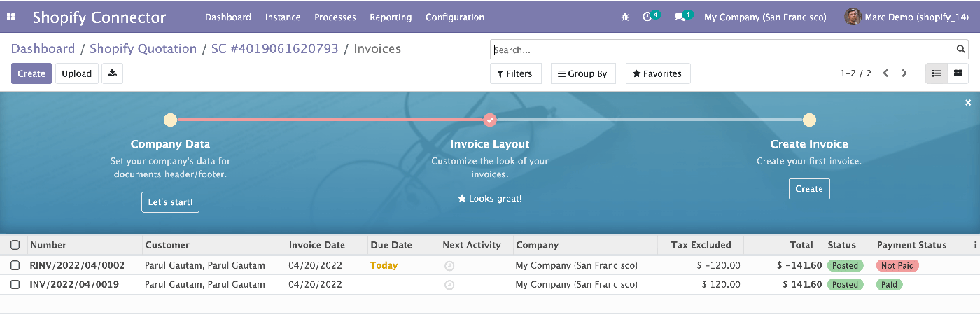
Task: Click the 1-2 / 2 pager counter
Action: coord(856,73)
